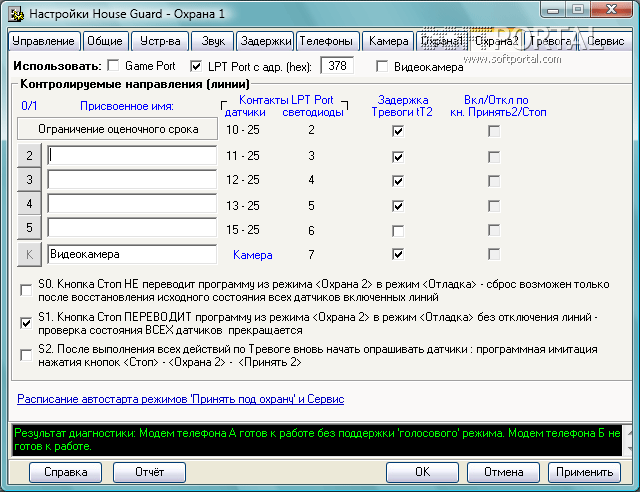640x492 pixels.
Task: Click the name field for line 2
Action: pos(132,155)
